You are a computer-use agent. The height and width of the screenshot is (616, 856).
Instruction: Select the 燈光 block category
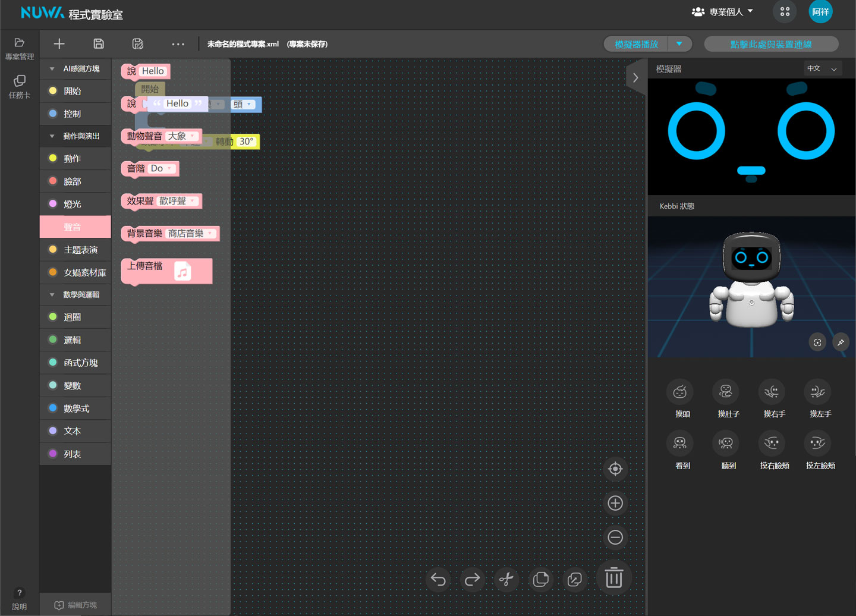(73, 204)
